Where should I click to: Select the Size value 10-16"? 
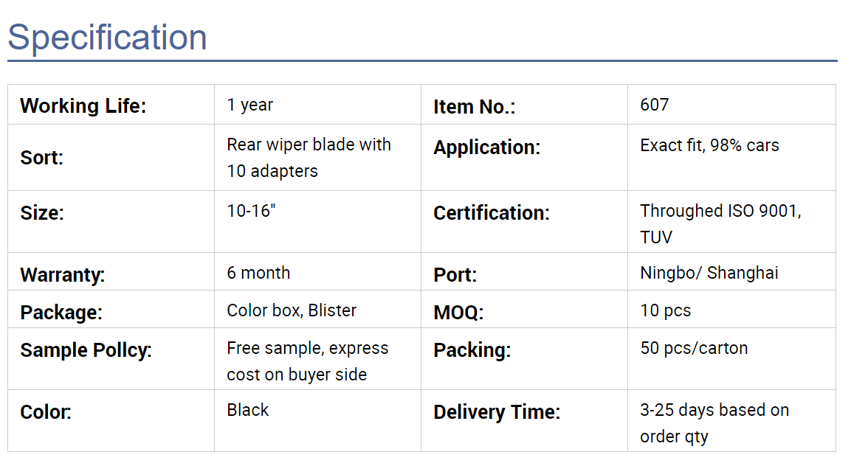tap(251, 211)
